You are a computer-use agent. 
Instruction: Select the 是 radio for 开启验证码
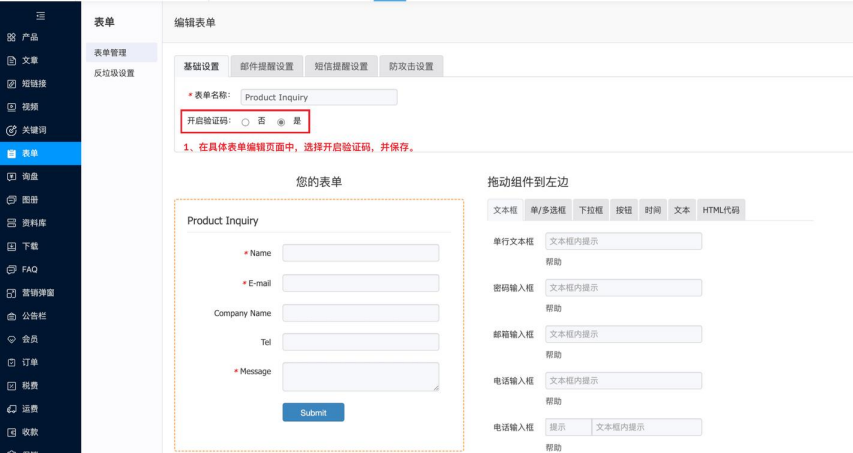click(x=281, y=122)
